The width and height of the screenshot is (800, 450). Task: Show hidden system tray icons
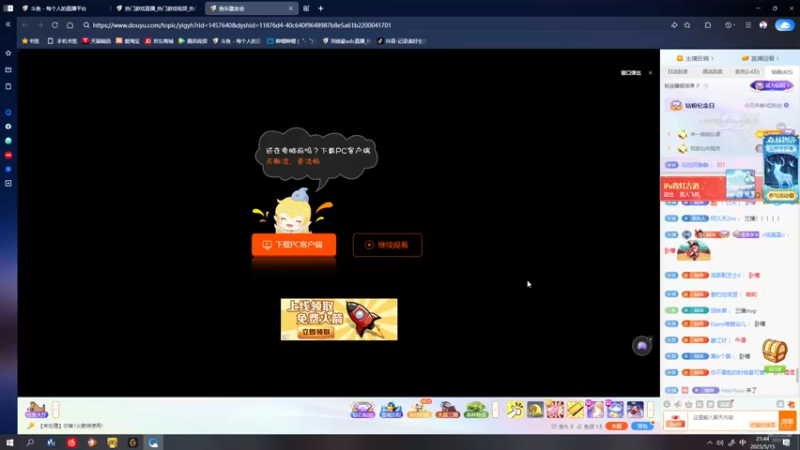click(x=710, y=443)
